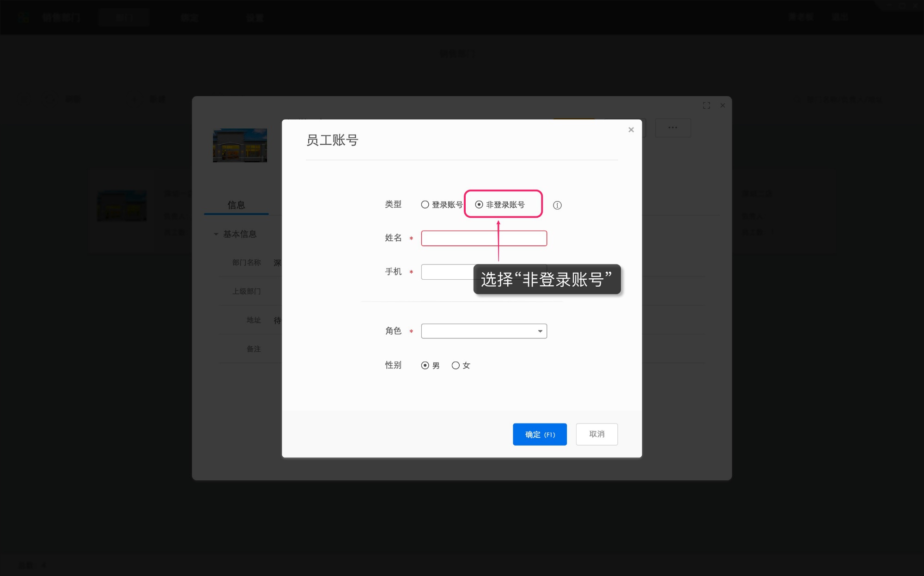Open the role selector arrow

pos(540,331)
